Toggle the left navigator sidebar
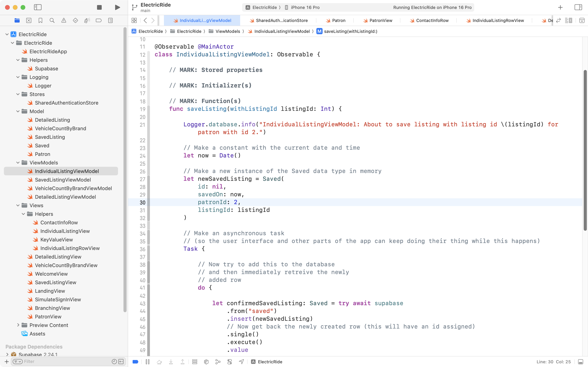The height and width of the screenshot is (367, 588). pos(38,7)
